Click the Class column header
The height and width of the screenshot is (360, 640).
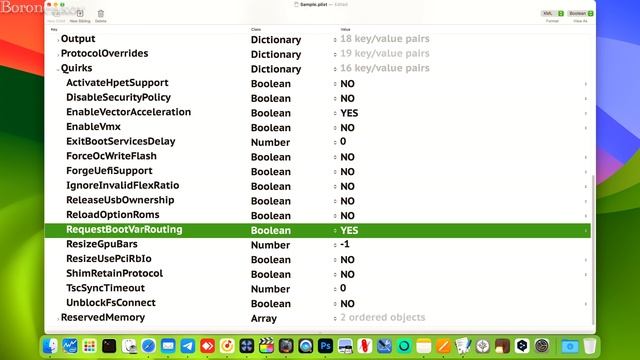pyautogui.click(x=256, y=29)
